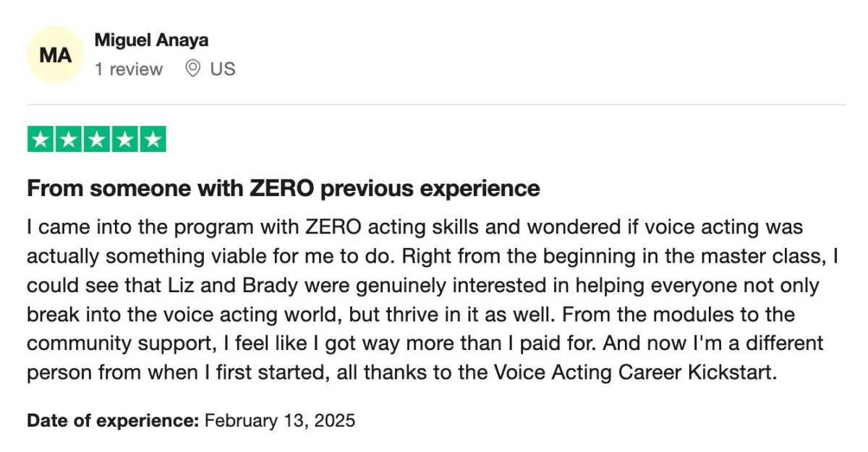Click the divider line under reviewer info
This screenshot has width=868, height=452.
tap(436, 105)
